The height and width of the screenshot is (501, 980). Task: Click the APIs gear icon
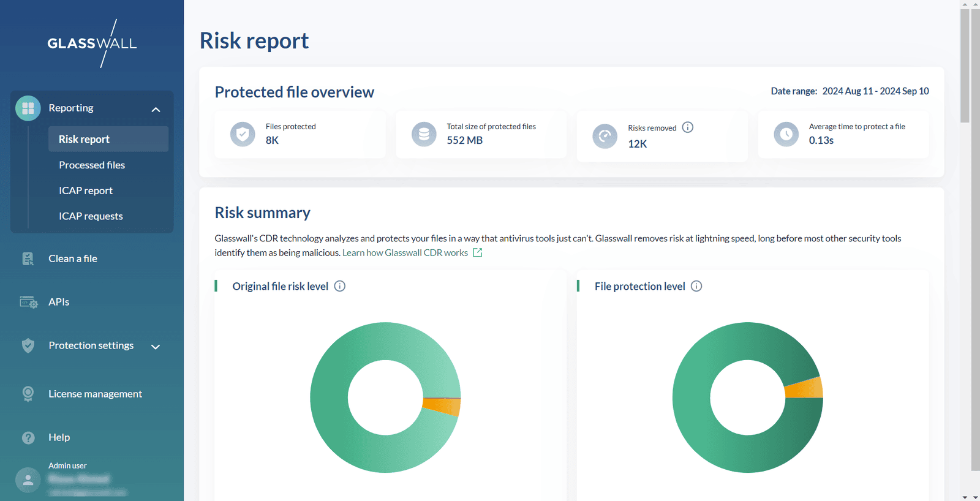tap(29, 302)
